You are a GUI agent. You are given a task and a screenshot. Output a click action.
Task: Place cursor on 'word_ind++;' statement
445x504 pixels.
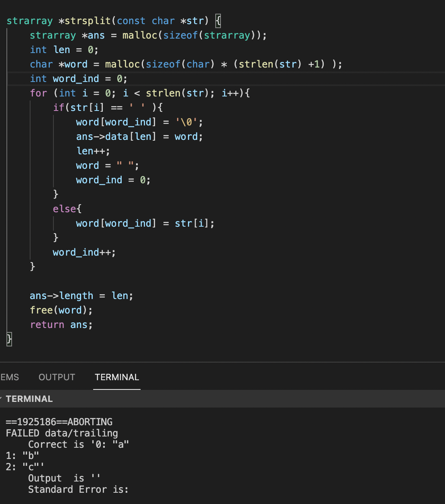pyautogui.click(x=84, y=252)
